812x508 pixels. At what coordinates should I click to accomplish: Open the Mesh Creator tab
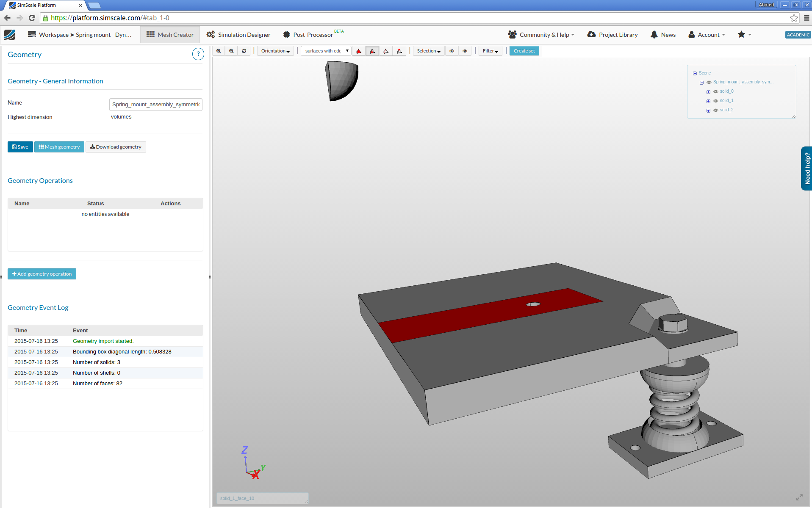(x=170, y=35)
